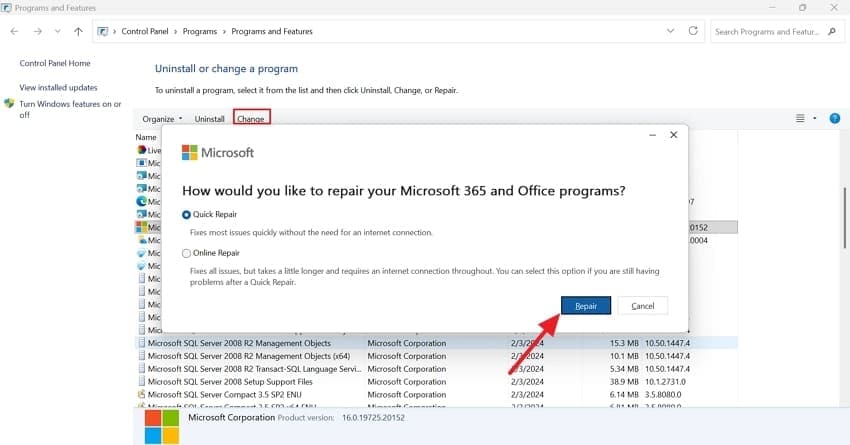Click the Microsoft Edge icon in list
Screen dimensions: 850x445
(x=141, y=202)
